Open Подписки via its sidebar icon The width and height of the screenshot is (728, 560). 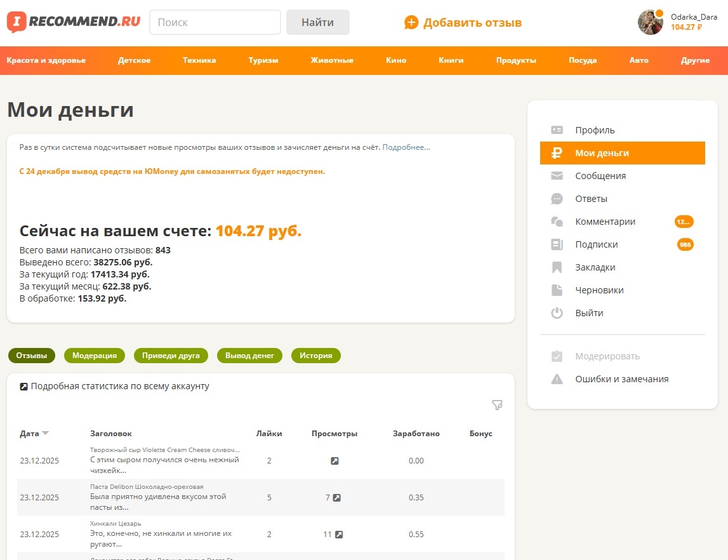coord(557,244)
